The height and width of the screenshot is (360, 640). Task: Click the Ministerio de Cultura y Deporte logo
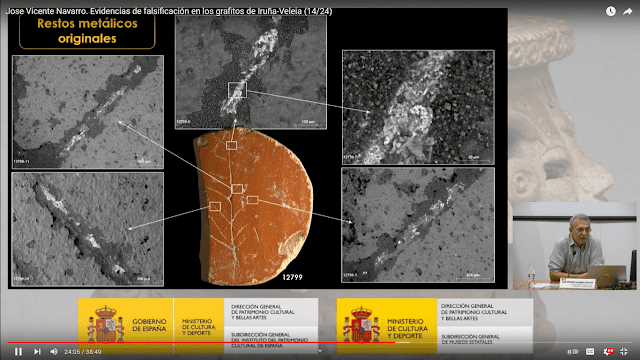(x=387, y=326)
